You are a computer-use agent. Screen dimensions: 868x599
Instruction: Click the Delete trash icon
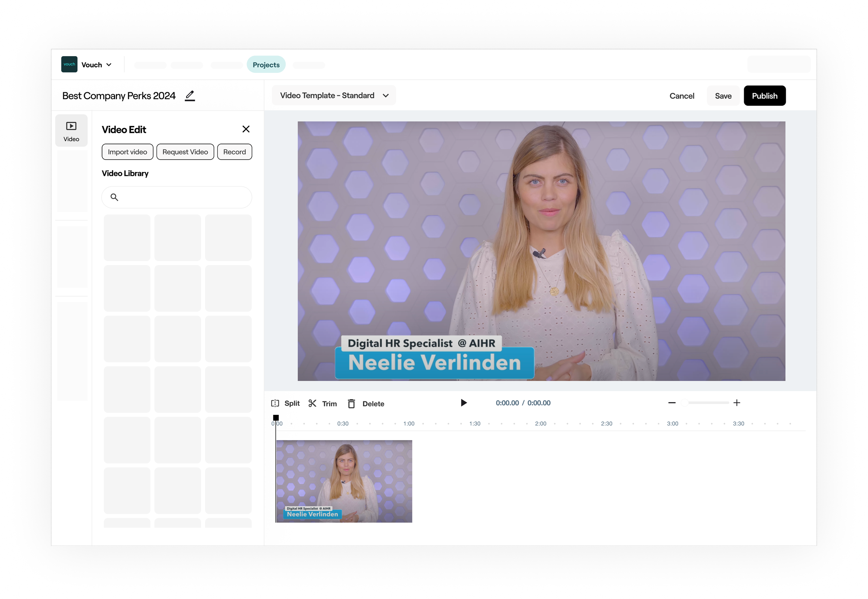click(351, 403)
